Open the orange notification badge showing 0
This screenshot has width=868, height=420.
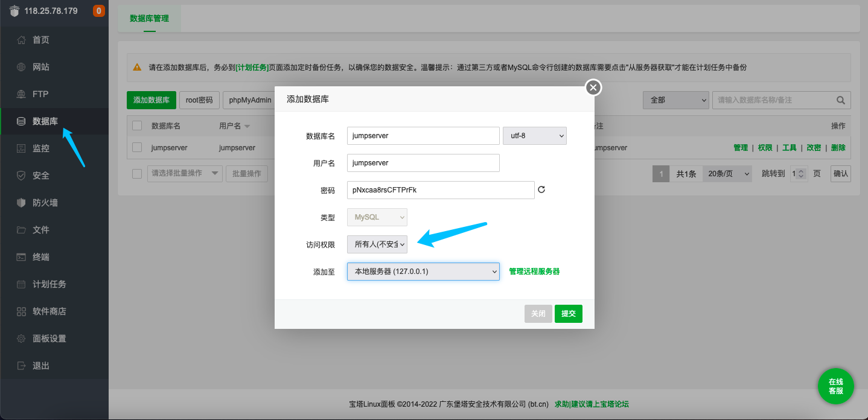pos(99,11)
